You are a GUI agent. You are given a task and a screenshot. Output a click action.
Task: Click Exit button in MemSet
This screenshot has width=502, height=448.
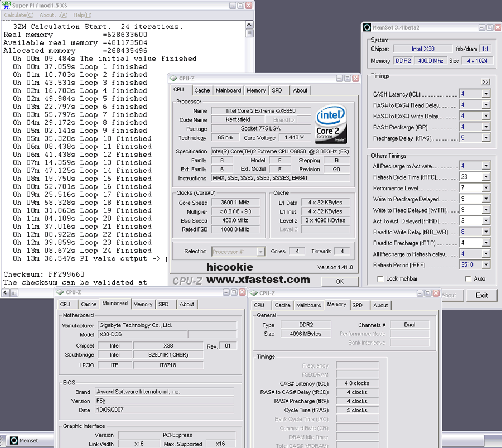pos(481,295)
